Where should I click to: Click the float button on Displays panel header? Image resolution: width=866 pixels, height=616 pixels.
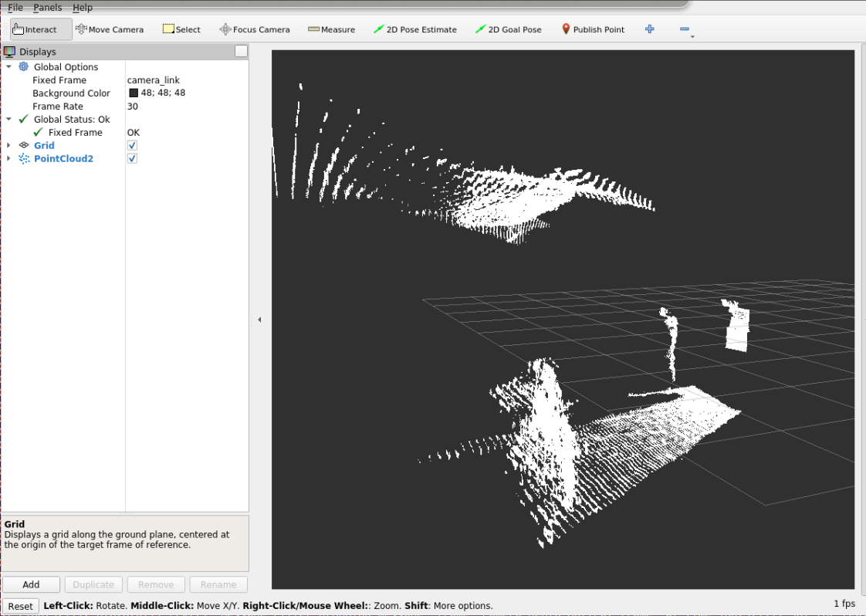pyautogui.click(x=241, y=52)
